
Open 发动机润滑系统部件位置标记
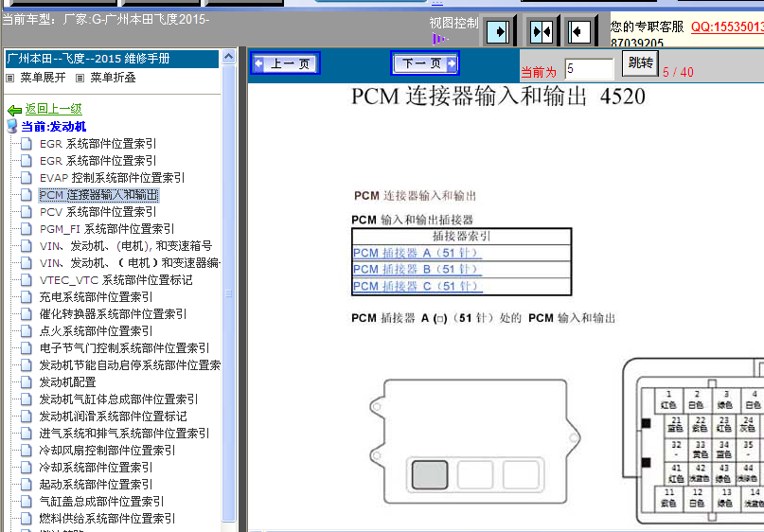pos(113,417)
